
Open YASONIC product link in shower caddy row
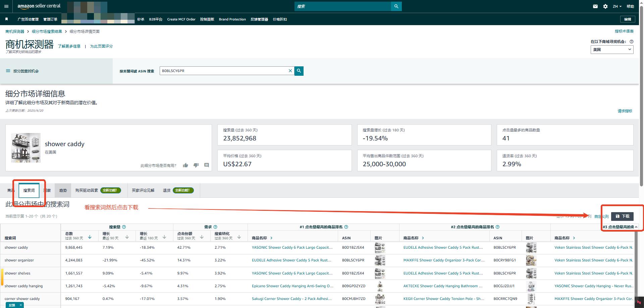[292, 247]
